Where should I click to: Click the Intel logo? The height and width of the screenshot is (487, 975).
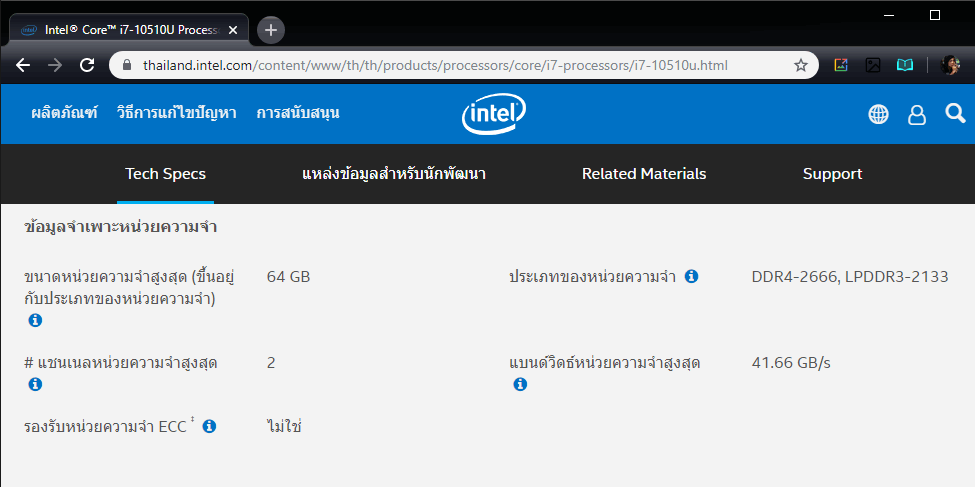pos(493,115)
